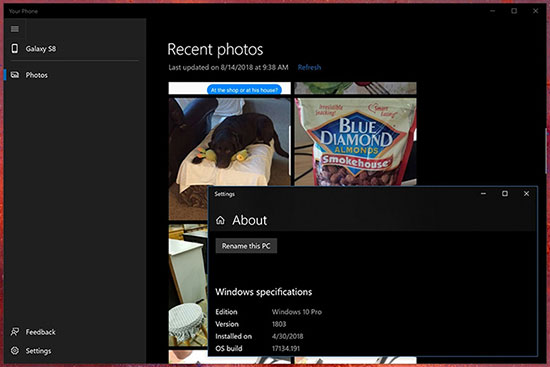This screenshot has width=550, height=367.
Task: Select the version value 1803
Action: point(279,324)
